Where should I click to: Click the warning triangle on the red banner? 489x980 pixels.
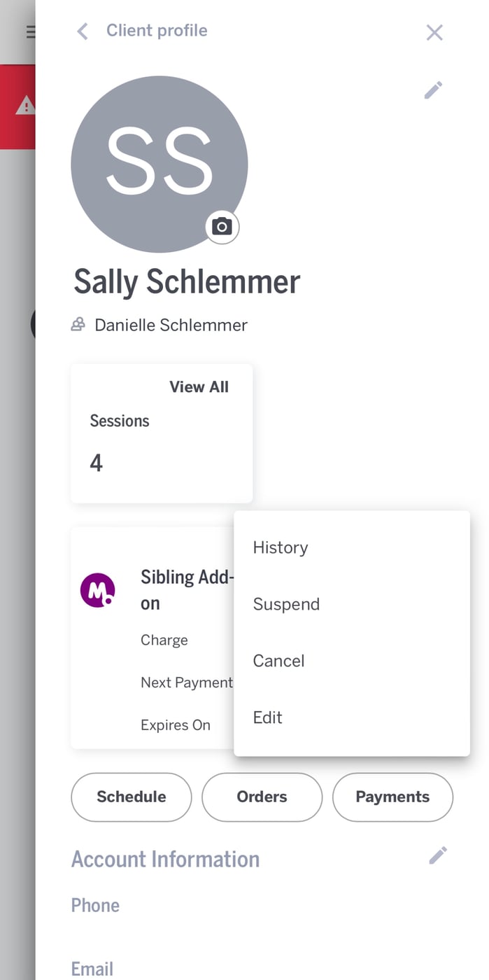coord(26,106)
